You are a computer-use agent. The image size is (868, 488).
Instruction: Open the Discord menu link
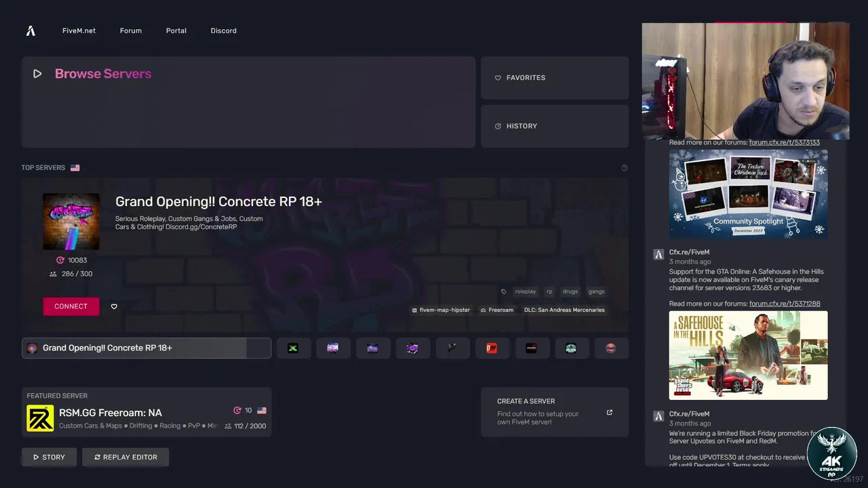pos(224,30)
